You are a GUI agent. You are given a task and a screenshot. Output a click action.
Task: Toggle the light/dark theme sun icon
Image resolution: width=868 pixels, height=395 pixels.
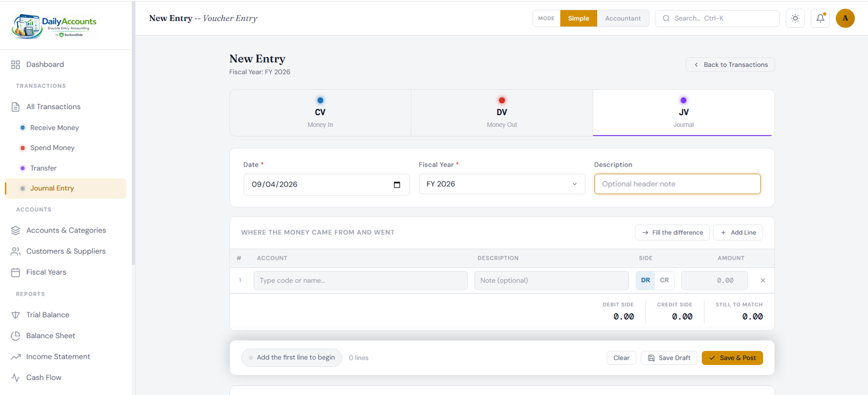click(795, 18)
